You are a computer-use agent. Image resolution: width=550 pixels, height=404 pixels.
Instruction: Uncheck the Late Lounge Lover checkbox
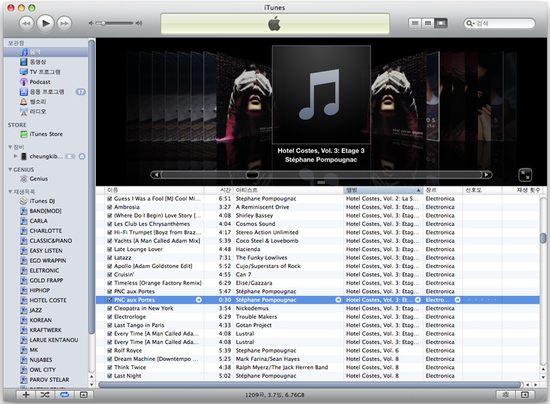click(x=109, y=249)
